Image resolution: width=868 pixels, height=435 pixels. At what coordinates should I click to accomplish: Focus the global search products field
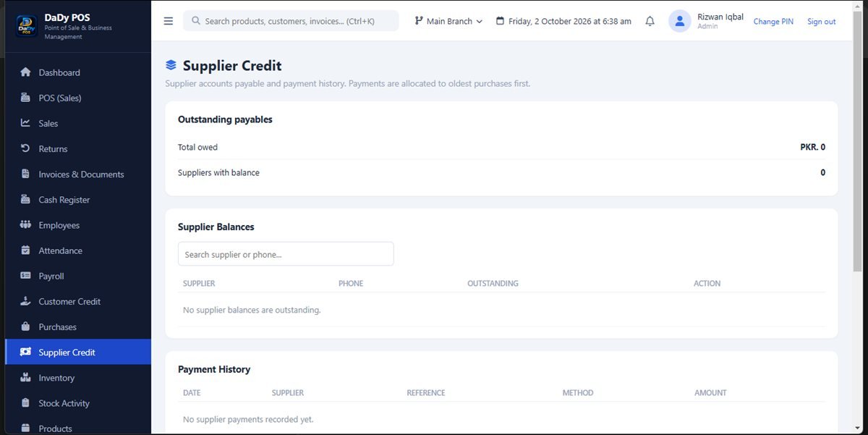(x=291, y=21)
